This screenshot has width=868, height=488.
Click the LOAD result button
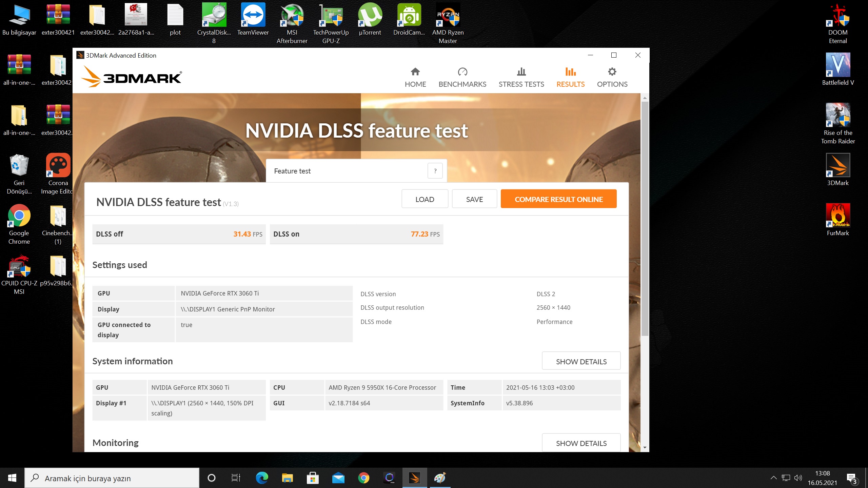425,199
